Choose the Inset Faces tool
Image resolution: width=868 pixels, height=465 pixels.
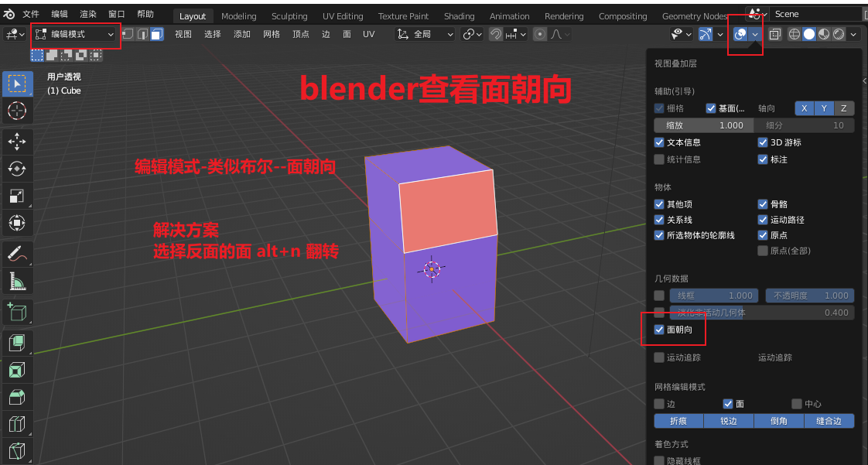click(x=17, y=370)
